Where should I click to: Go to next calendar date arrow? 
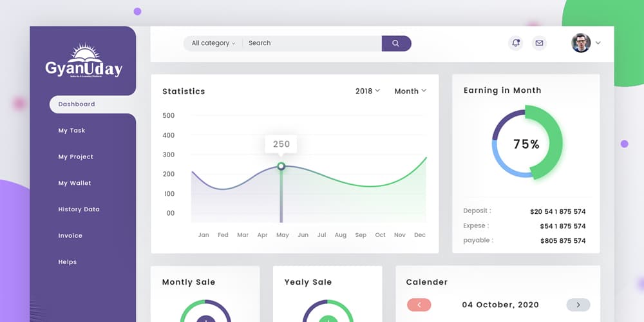[x=578, y=305]
